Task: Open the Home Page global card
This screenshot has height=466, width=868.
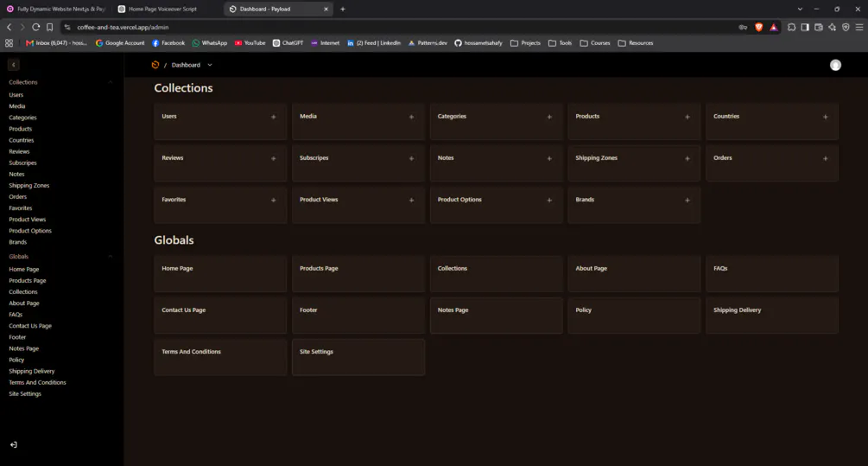Action: 220,274
